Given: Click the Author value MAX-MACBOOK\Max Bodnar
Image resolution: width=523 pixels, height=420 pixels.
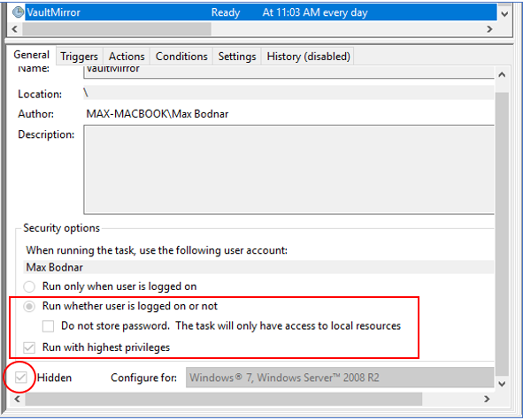Looking at the screenshot, I should pos(158,114).
